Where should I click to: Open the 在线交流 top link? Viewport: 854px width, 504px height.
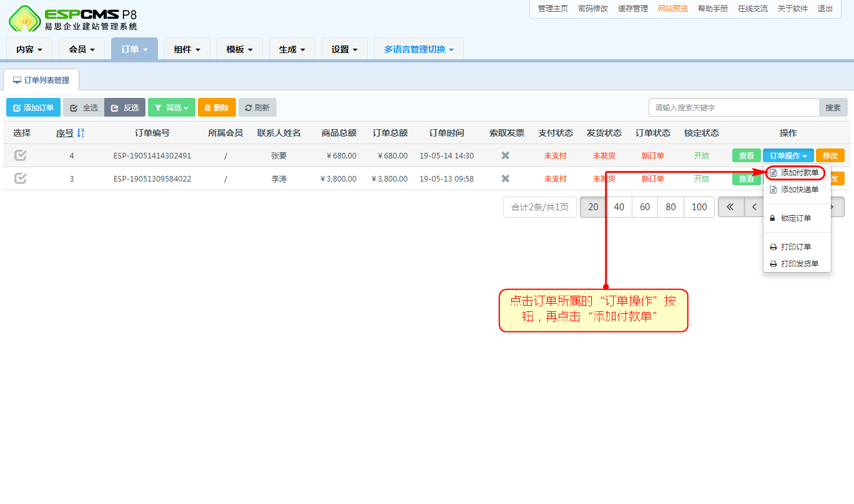[x=753, y=9]
